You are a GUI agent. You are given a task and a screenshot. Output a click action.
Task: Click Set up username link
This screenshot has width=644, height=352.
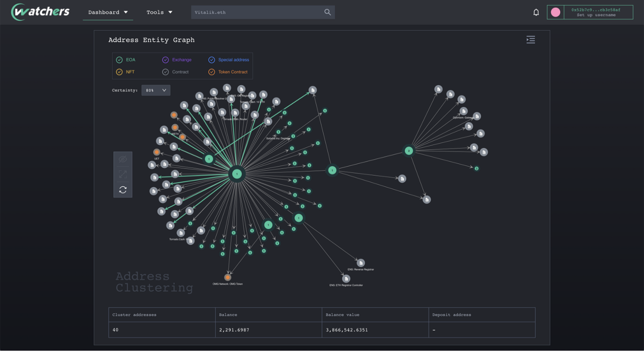pyautogui.click(x=596, y=15)
